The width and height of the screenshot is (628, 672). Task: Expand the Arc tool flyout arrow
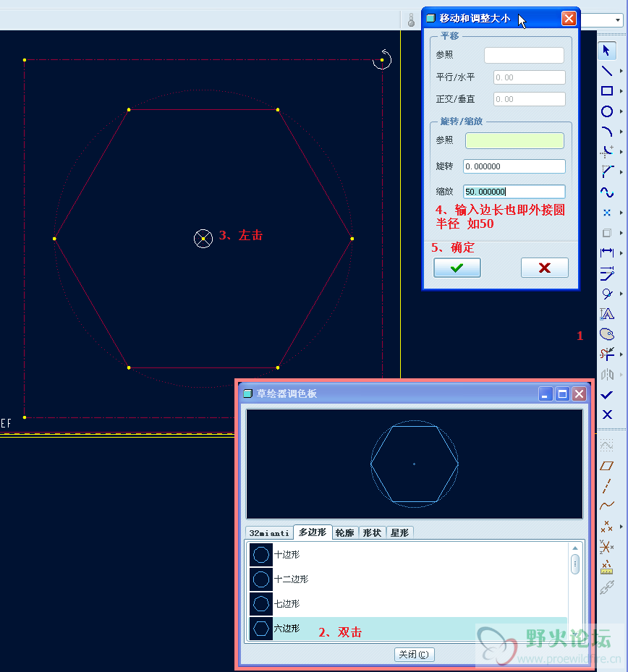click(621, 132)
